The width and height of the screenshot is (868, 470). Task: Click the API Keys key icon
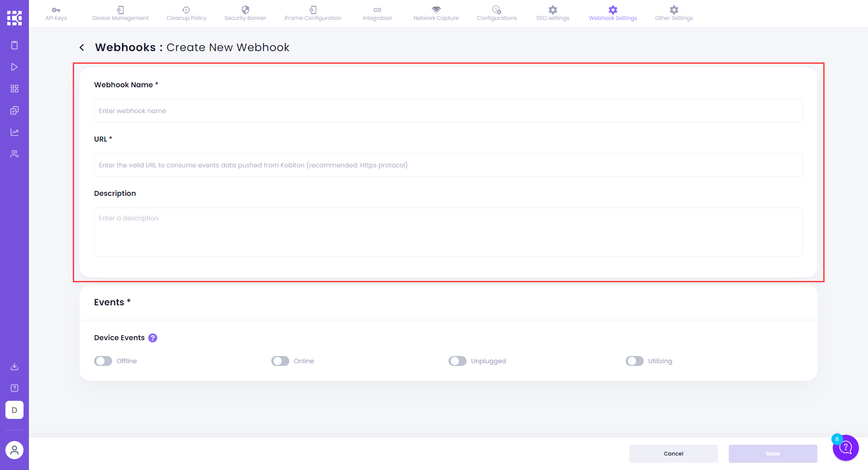56,10
